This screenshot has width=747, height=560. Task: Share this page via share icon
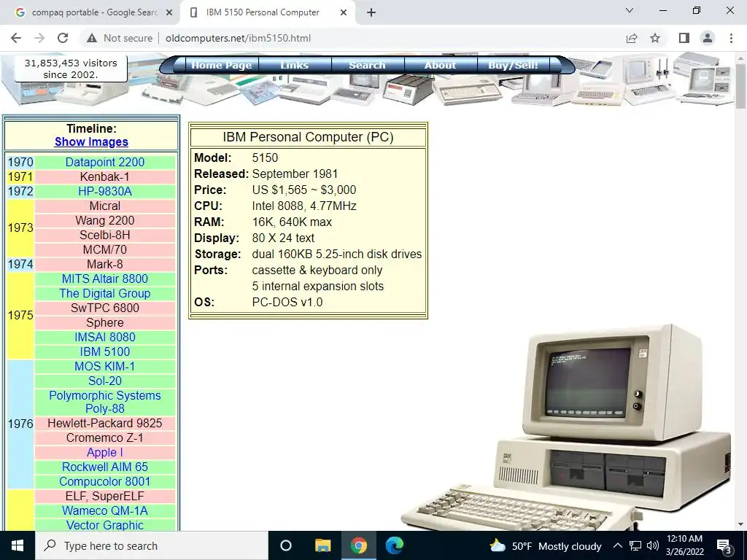pos(632,38)
